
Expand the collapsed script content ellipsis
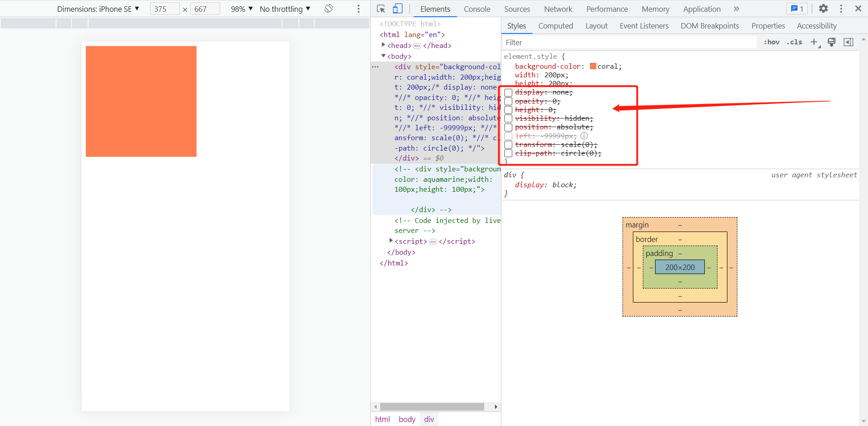[x=433, y=242]
